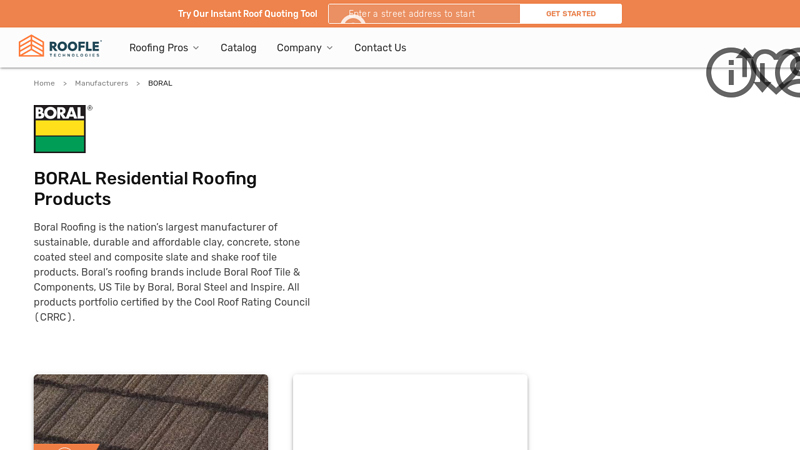
Task: Follow the Manufacturers breadcrumb link
Action: coord(102,83)
